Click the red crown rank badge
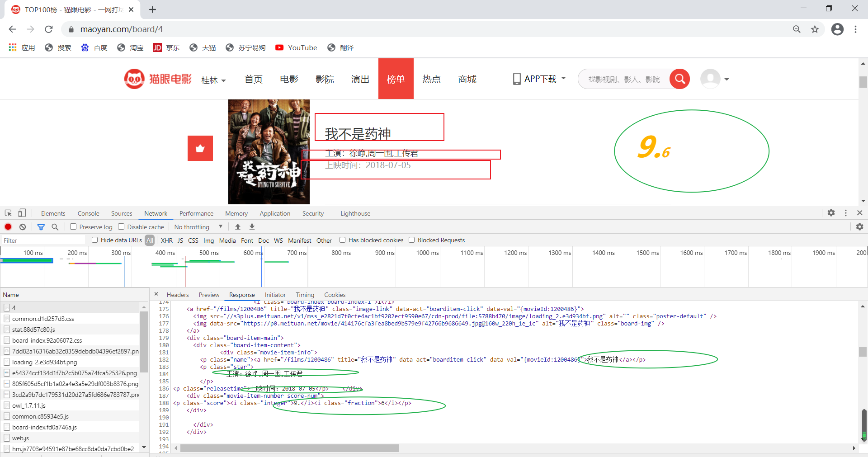 click(x=200, y=148)
